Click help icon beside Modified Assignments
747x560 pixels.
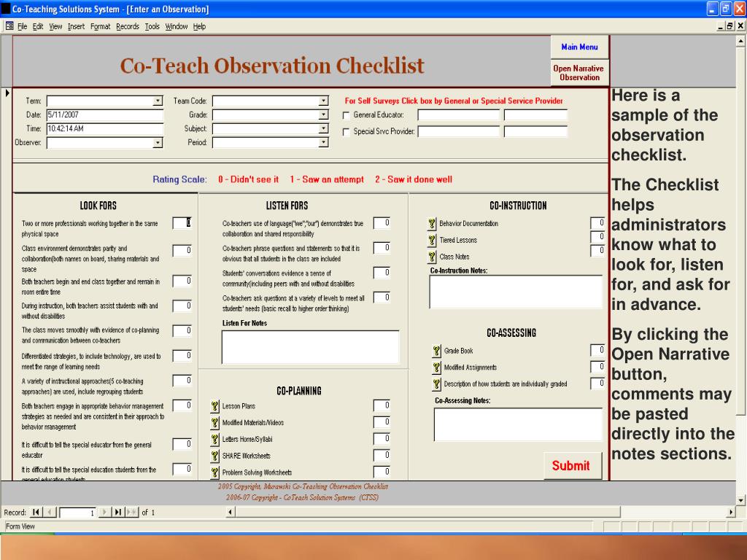(436, 367)
